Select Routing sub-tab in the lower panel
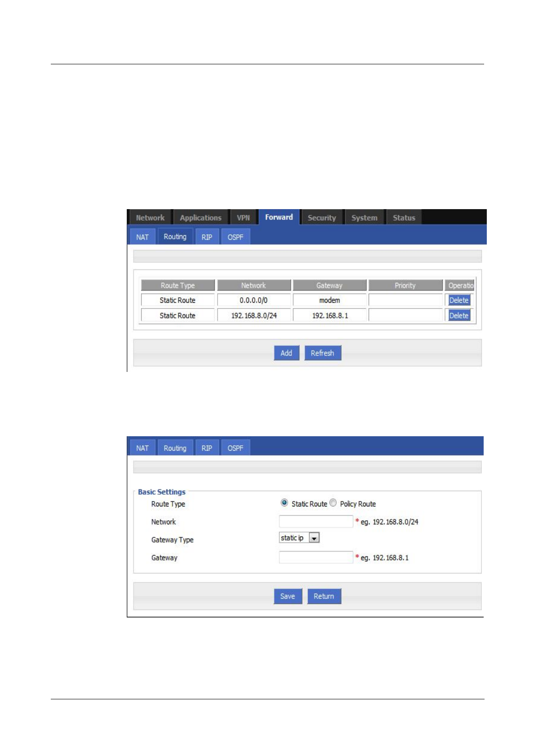 [175, 448]
